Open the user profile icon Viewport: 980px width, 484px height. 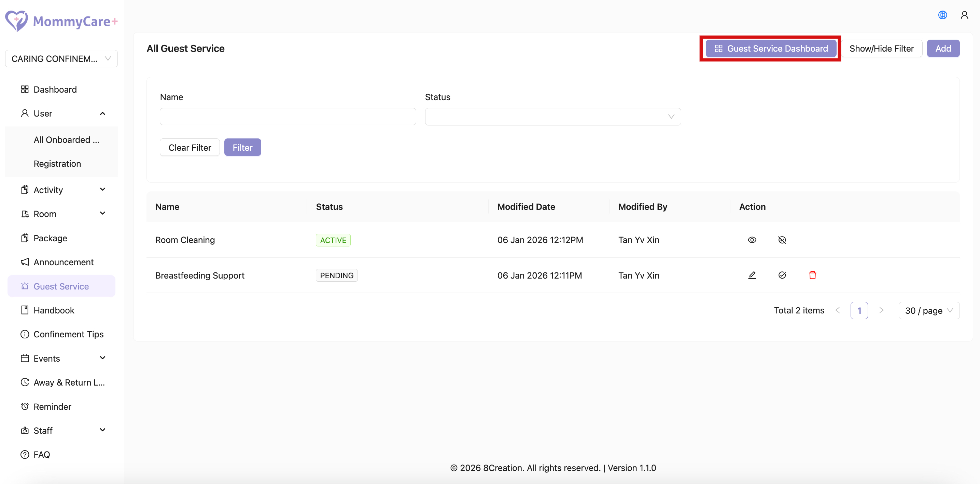[x=964, y=15]
